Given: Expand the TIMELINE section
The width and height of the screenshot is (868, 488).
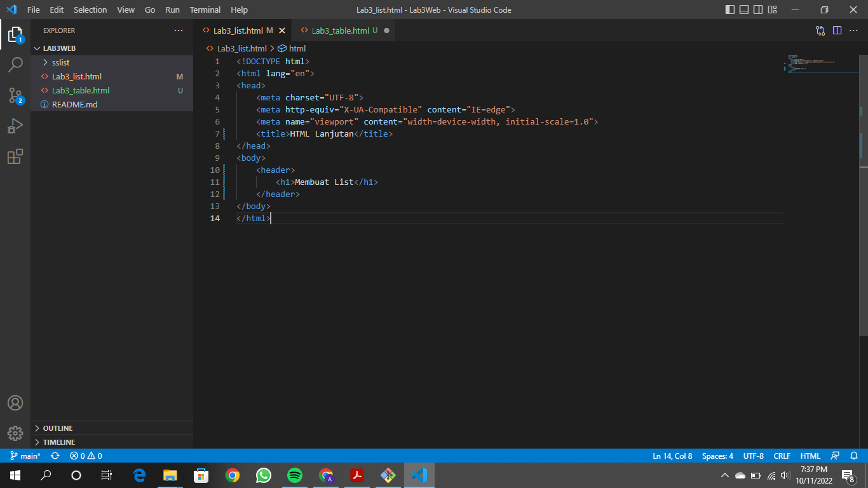Looking at the screenshot, I should (112, 442).
